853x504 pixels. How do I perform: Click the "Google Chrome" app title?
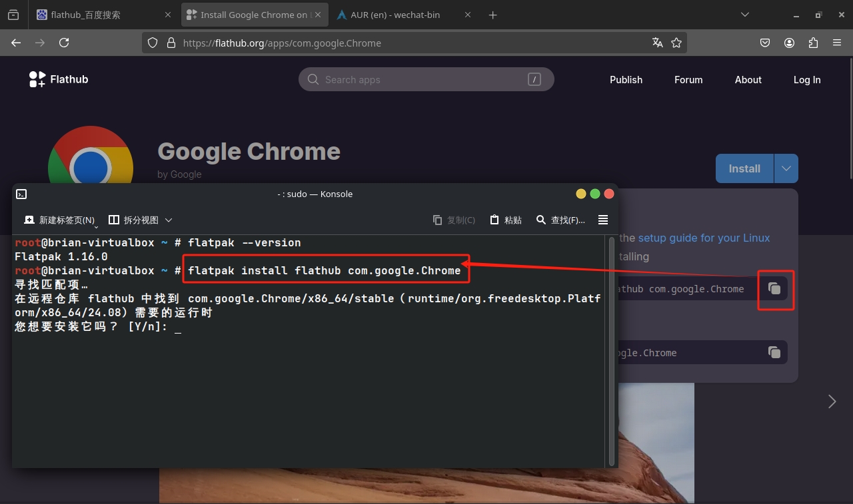(x=249, y=151)
